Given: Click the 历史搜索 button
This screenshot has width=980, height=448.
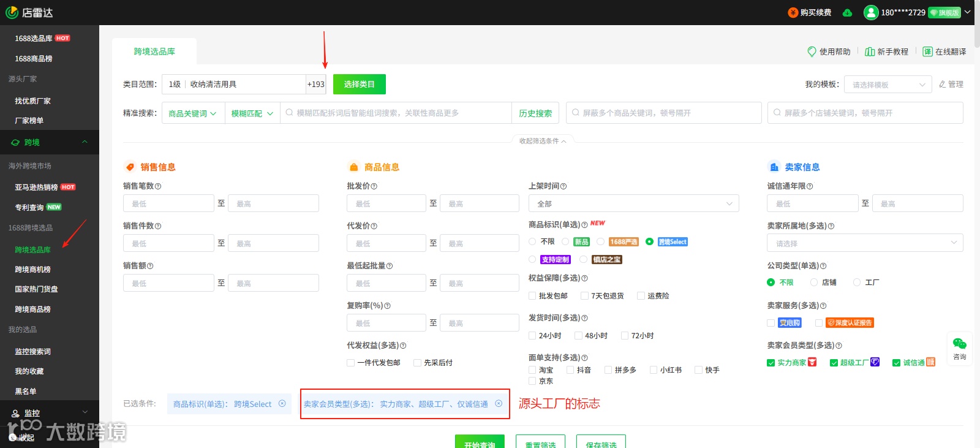Looking at the screenshot, I should coord(535,113).
